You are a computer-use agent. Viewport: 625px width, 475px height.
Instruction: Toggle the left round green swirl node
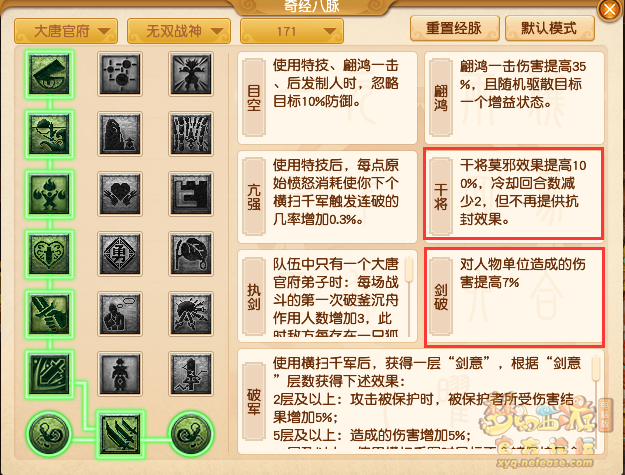[49, 434]
